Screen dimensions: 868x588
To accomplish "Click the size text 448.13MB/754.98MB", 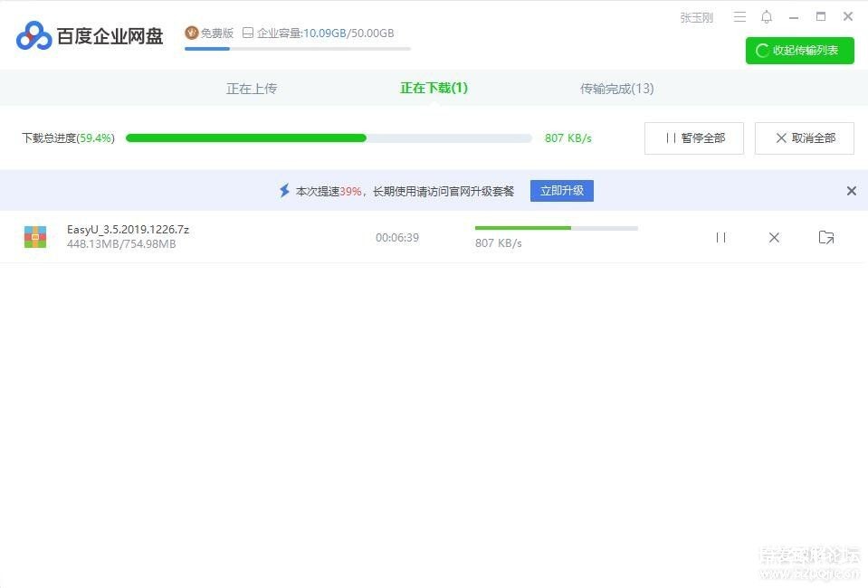I will (121, 244).
